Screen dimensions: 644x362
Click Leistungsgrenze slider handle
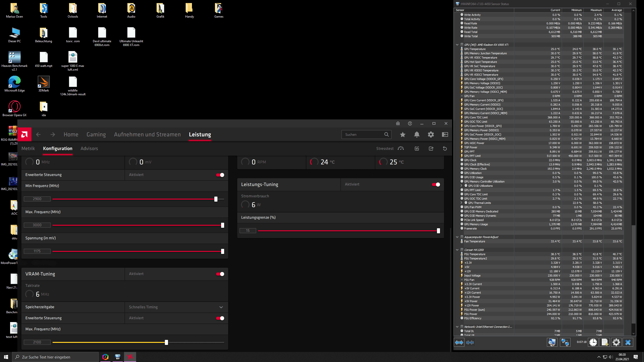pos(438,231)
